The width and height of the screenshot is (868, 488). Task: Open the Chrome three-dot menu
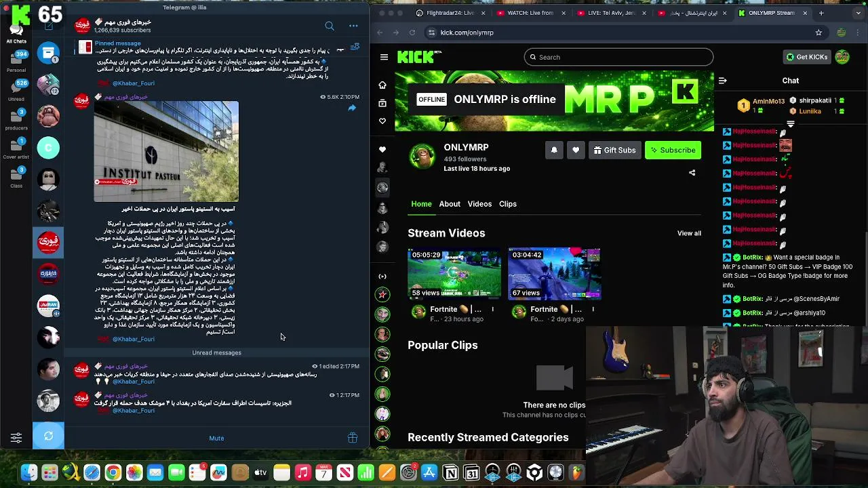point(859,33)
